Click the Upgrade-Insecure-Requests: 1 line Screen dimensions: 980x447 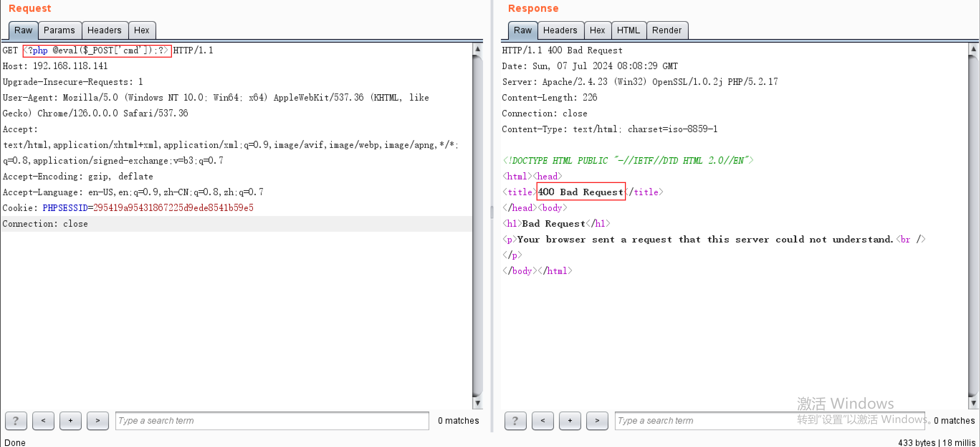tap(73, 82)
